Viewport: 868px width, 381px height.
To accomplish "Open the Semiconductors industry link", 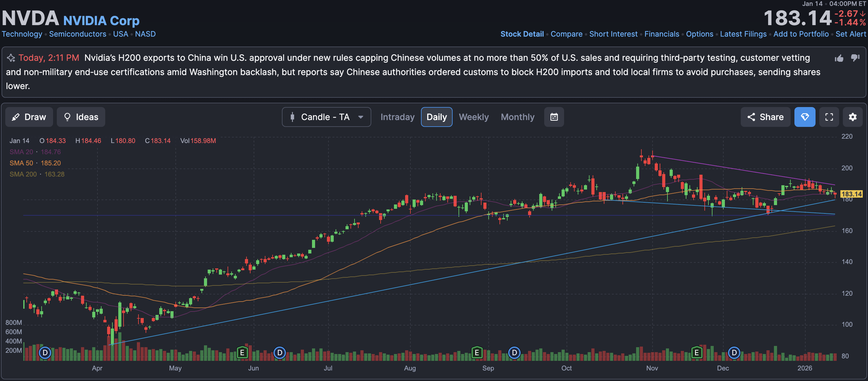I will click(x=78, y=34).
